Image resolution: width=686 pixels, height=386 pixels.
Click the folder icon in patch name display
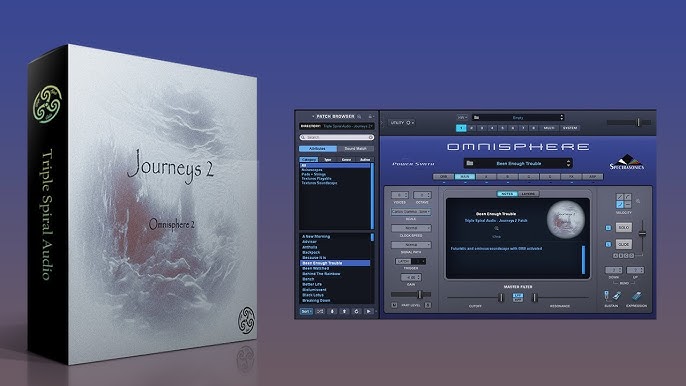pos(470,163)
